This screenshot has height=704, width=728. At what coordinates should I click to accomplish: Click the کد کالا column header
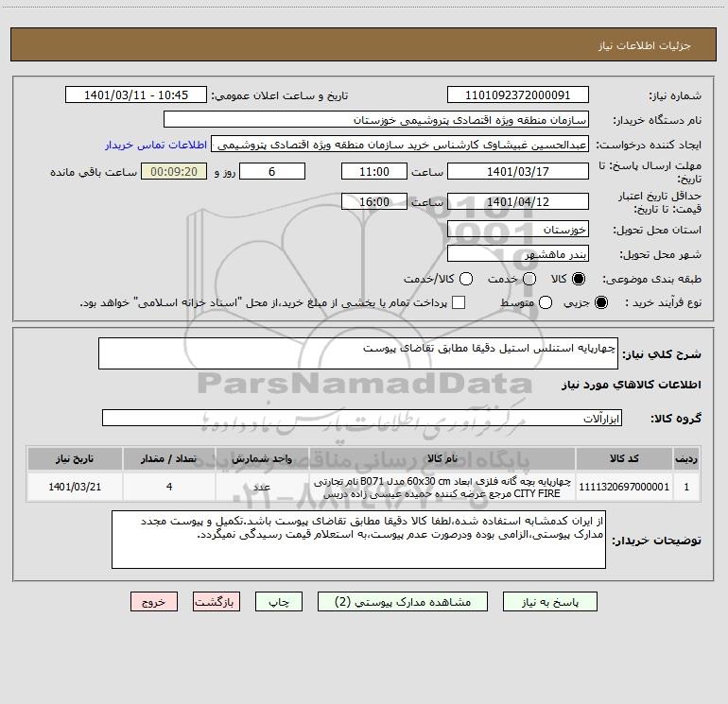(x=624, y=459)
